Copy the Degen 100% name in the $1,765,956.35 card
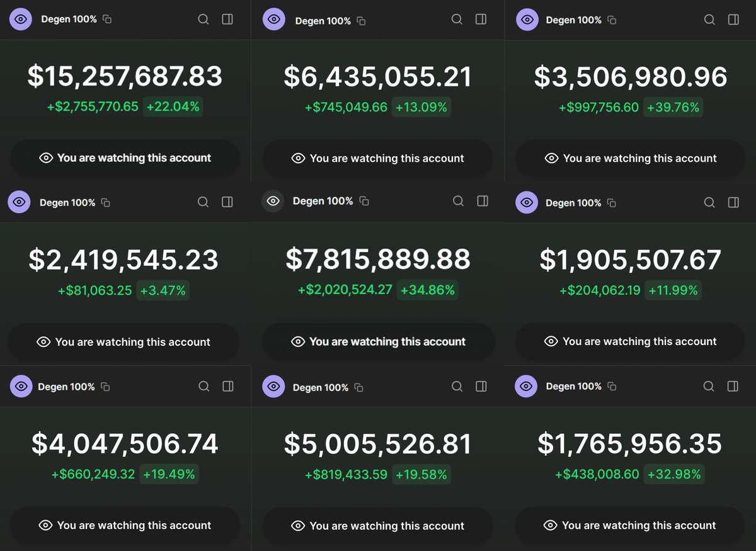This screenshot has height=551, width=756. pyautogui.click(x=612, y=386)
